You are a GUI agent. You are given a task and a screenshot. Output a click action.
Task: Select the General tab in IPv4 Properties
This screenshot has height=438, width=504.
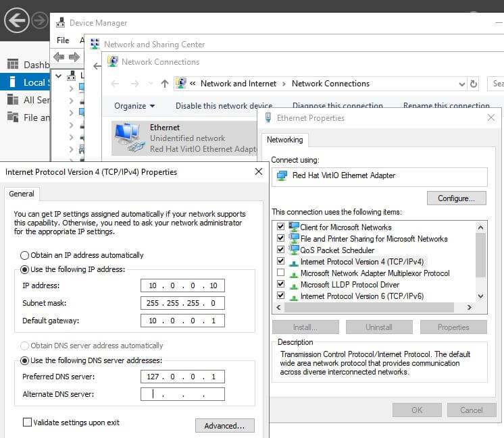point(22,194)
